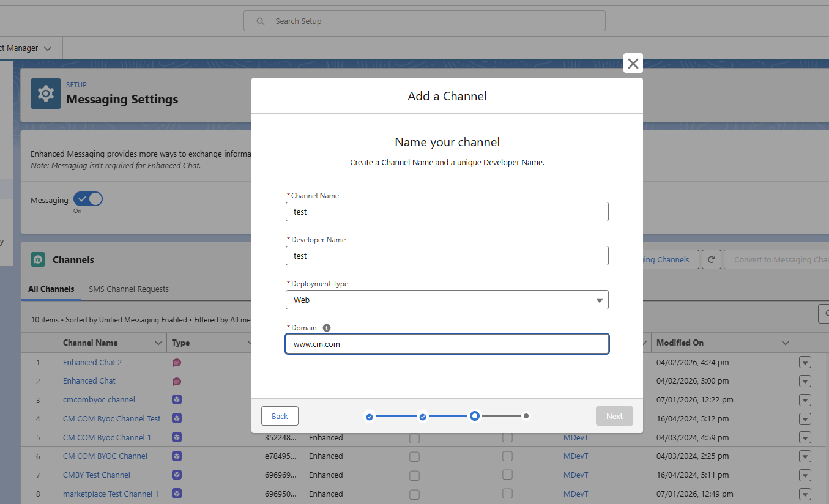This screenshot has height=504, width=829.
Task: Click the Back button in the dialog
Action: coord(280,416)
